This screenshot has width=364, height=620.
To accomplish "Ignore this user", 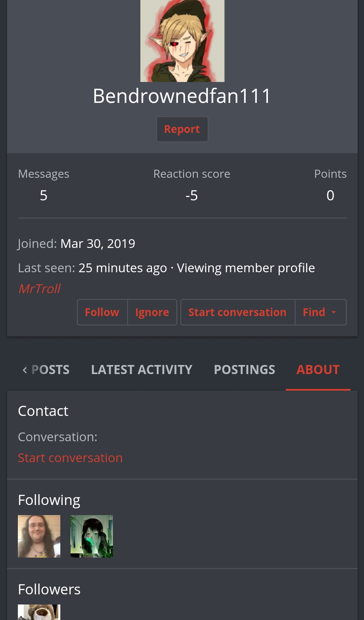I will click(x=152, y=312).
